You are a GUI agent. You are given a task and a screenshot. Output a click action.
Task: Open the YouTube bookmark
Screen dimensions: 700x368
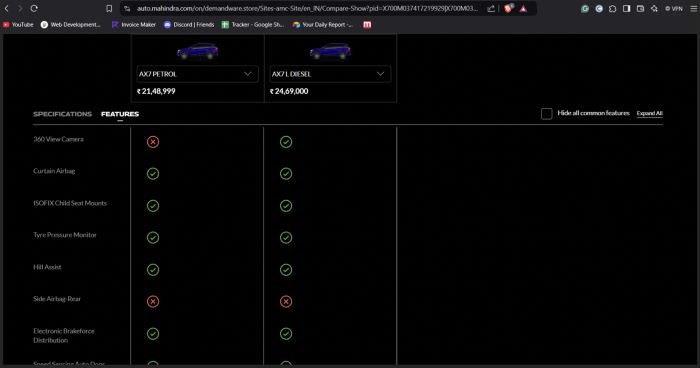tap(18, 25)
